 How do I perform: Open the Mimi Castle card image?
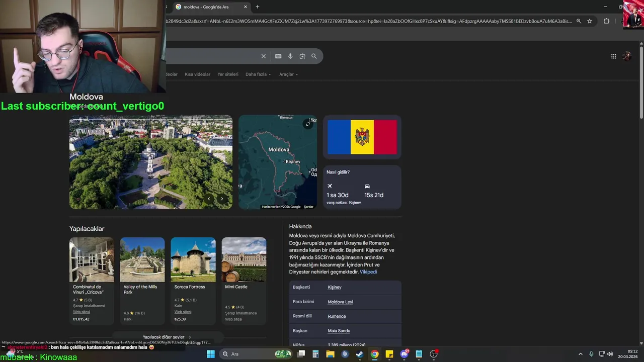pos(244,259)
